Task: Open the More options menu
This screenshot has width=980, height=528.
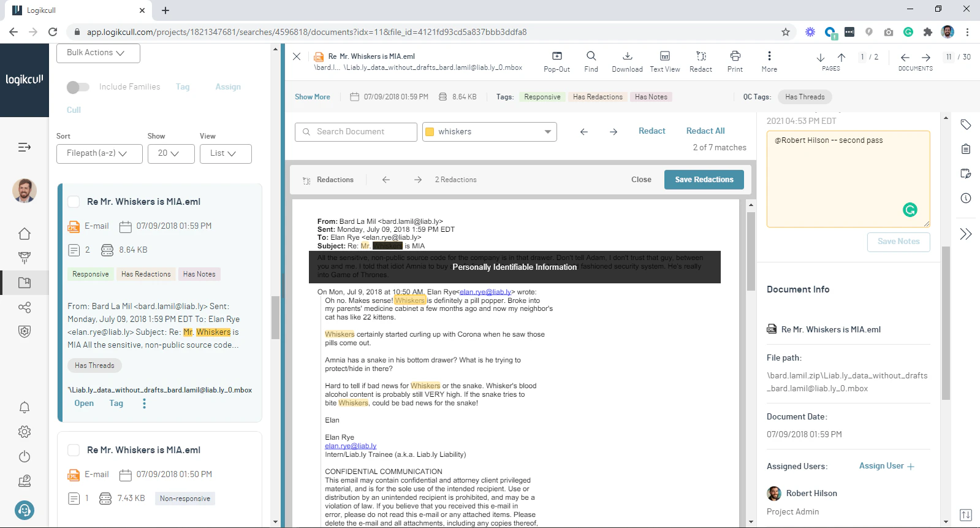Action: [x=769, y=61]
